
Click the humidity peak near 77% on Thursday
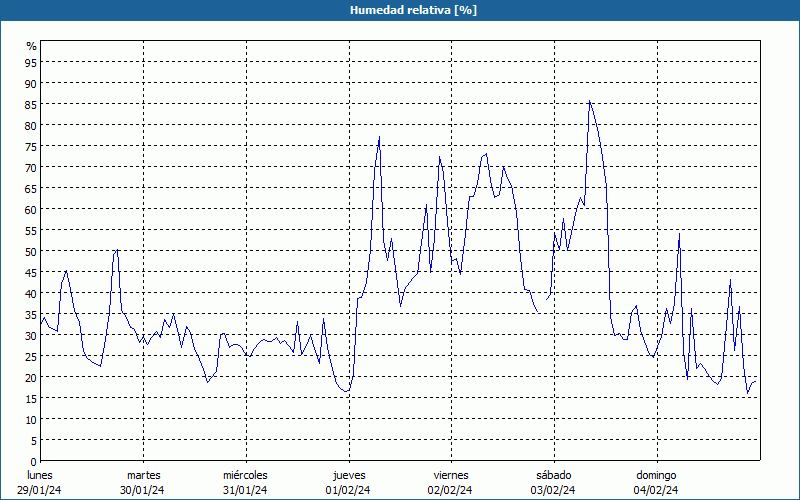(379, 137)
